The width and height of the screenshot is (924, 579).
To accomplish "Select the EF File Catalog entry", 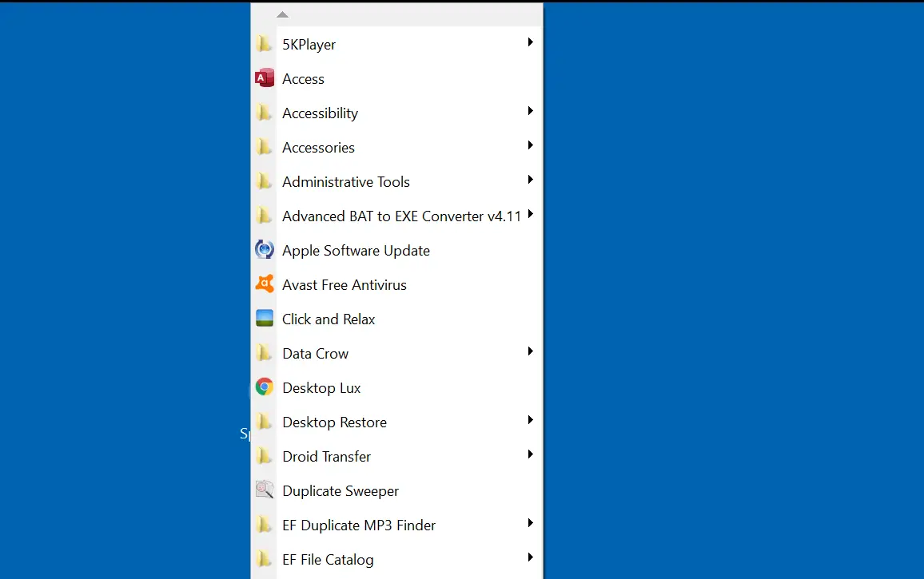I will 396,559.
